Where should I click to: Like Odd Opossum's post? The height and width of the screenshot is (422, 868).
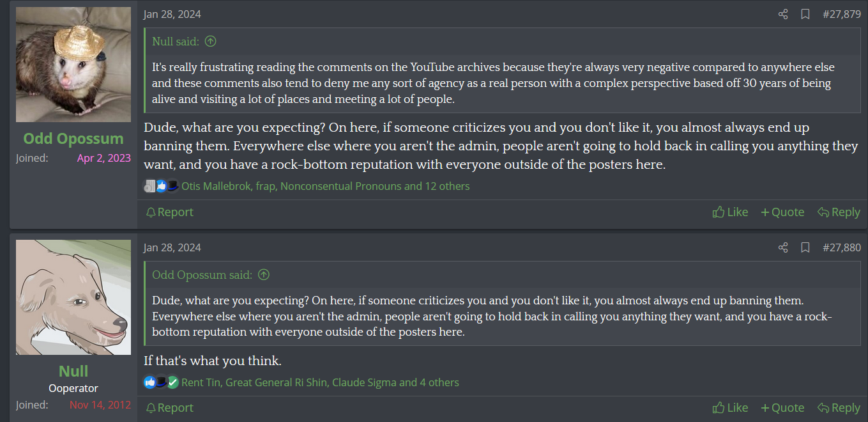[730, 212]
